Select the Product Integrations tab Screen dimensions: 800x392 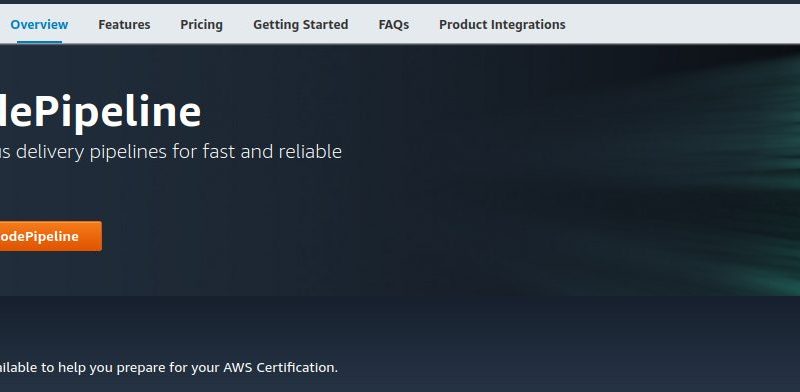502,24
